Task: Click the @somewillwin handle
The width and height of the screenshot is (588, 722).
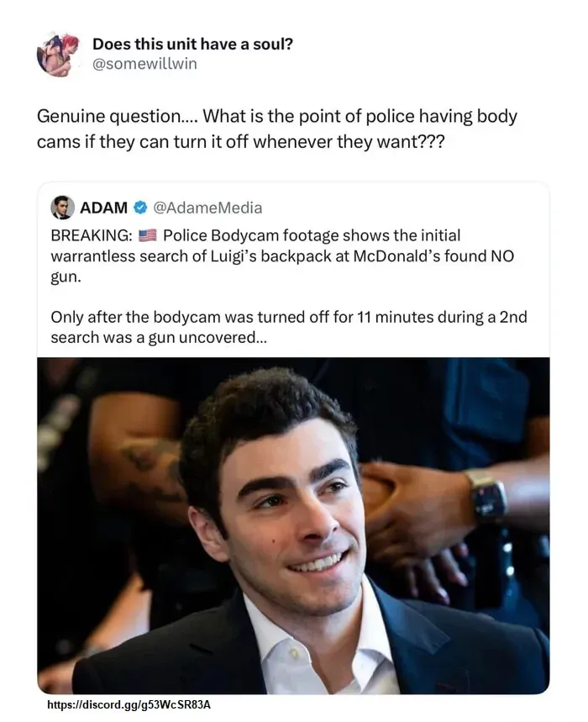Action: (x=144, y=64)
